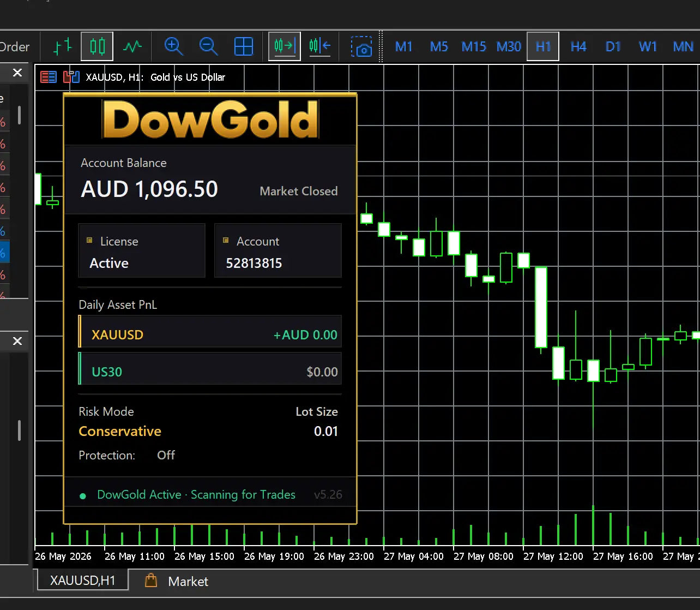Viewport: 700px width, 610px height.
Task: Click the upper left panel scrollbar
Action: pos(20,115)
